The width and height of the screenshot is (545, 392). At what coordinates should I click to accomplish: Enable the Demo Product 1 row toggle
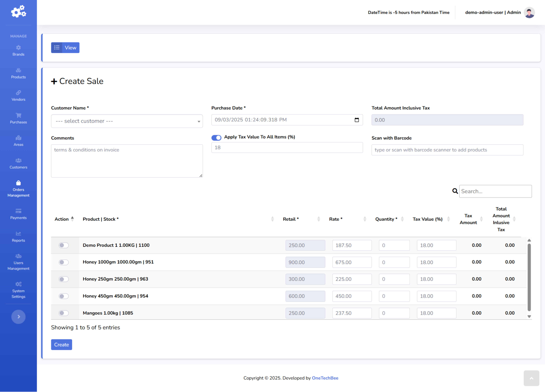pos(64,245)
